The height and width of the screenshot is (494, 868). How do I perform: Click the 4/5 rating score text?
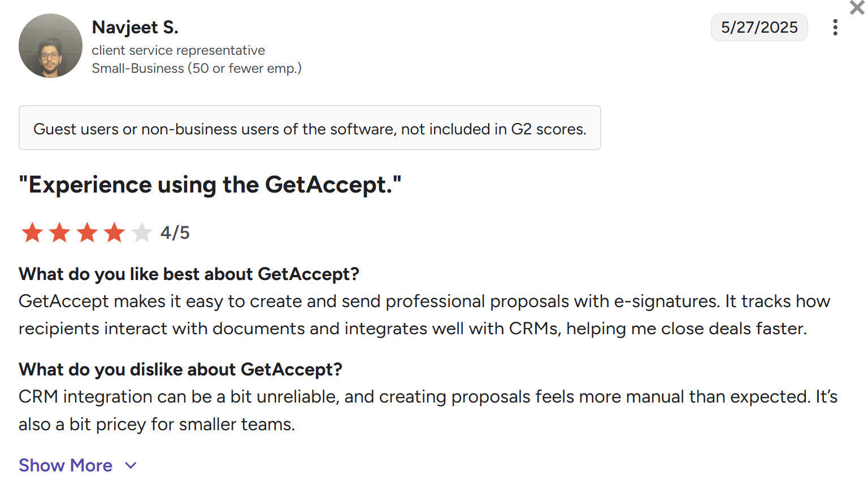coord(175,233)
